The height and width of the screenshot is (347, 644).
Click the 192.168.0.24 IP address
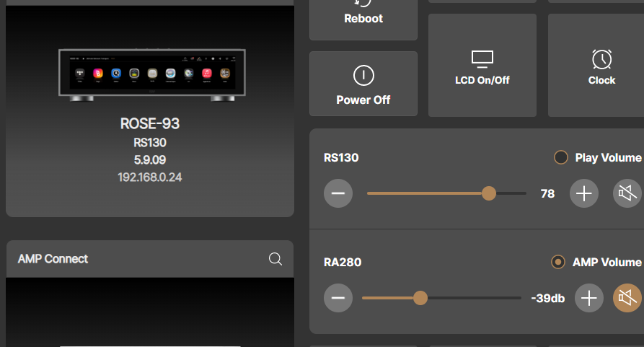(x=150, y=176)
